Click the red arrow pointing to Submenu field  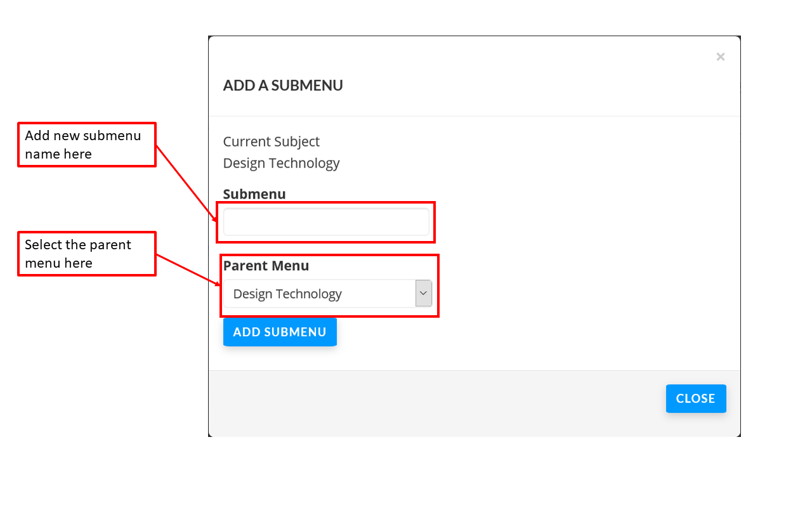(x=186, y=182)
